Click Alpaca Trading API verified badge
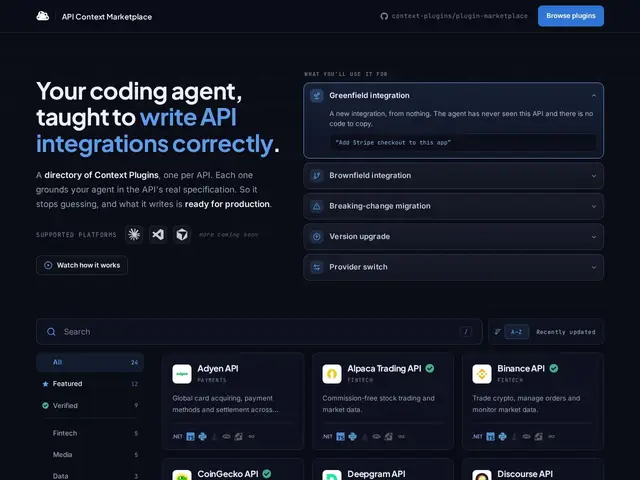640x480 pixels. click(x=430, y=368)
